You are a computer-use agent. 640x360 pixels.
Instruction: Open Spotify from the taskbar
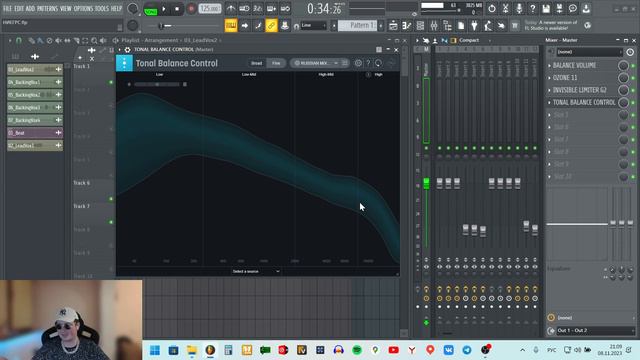357,350
